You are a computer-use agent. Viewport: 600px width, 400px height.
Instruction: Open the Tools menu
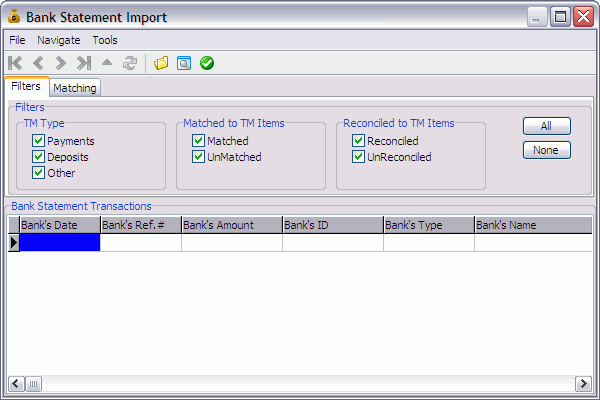coord(105,40)
